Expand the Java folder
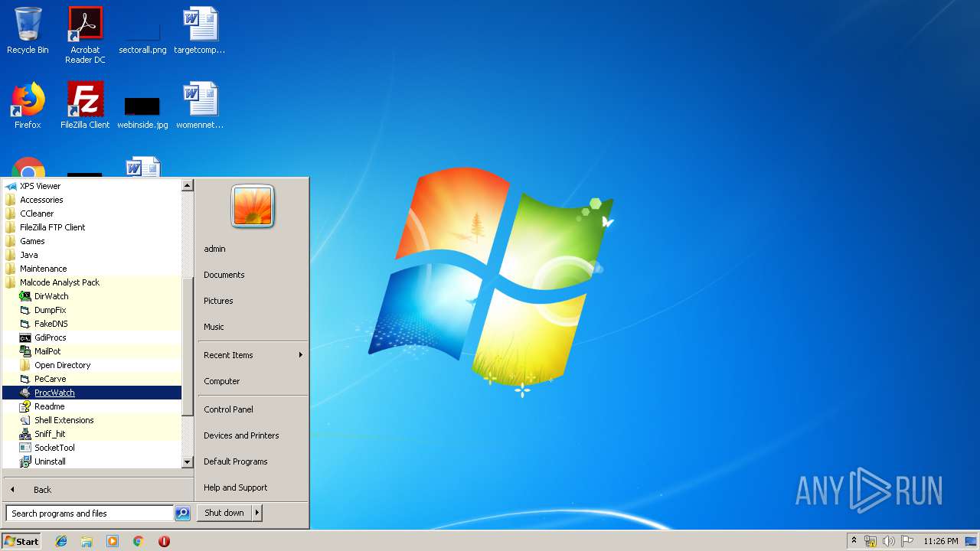Image resolution: width=980 pixels, height=551 pixels. tap(92, 255)
